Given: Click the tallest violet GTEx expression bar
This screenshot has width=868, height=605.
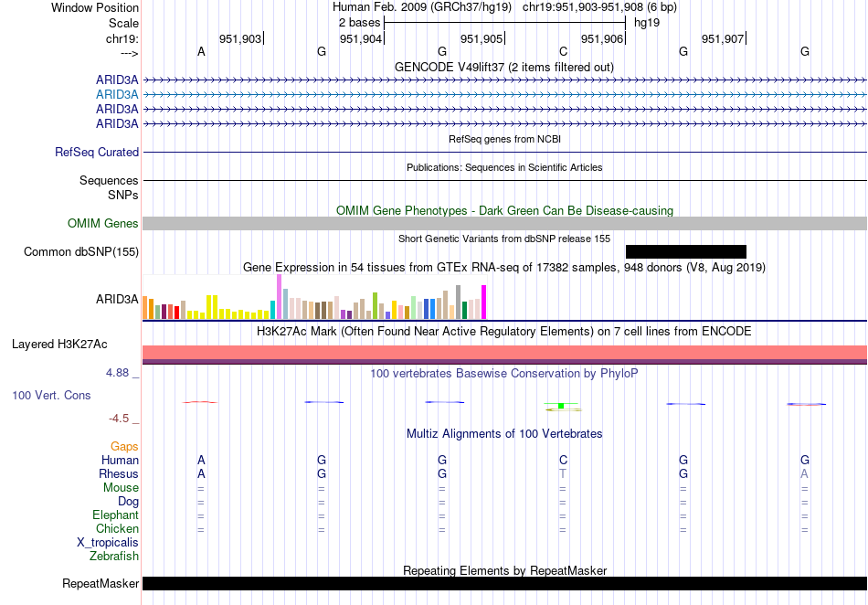Looking at the screenshot, I should point(279,297).
